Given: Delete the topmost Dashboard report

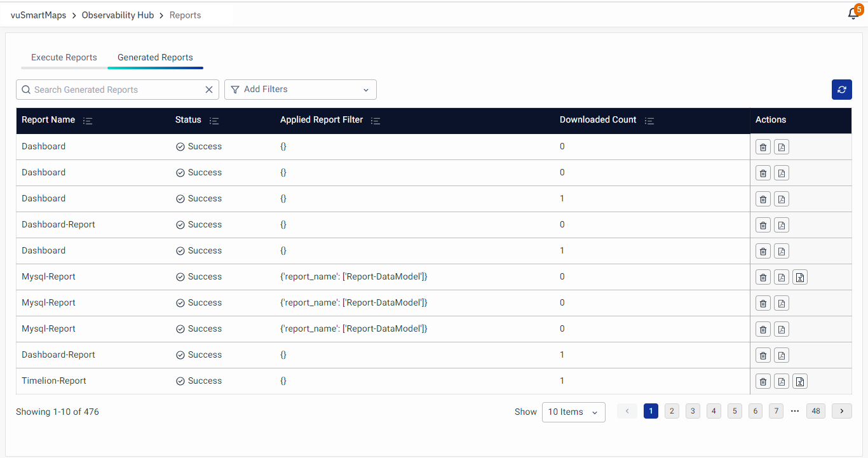Looking at the screenshot, I should click(763, 147).
